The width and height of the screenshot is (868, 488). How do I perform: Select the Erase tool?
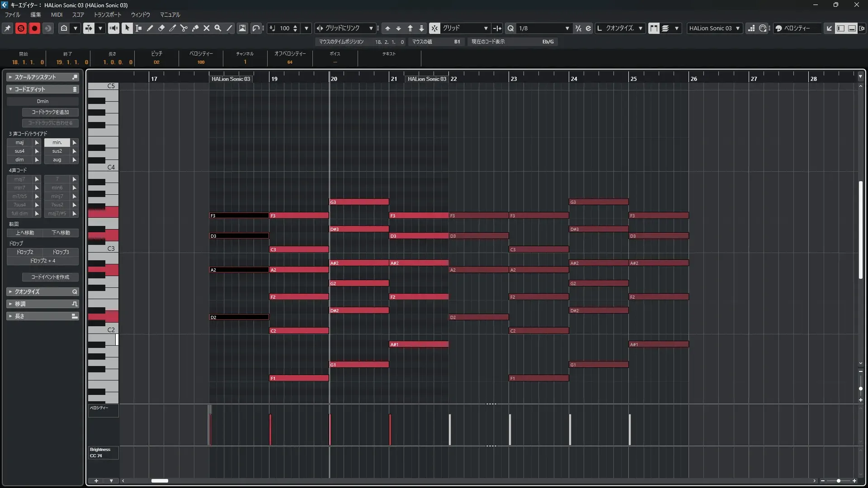161,28
